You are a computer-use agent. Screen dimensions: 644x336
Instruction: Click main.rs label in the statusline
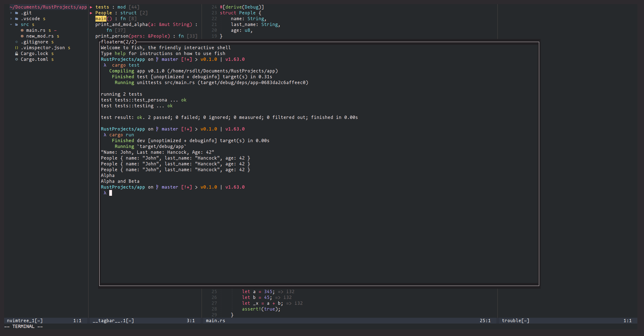coord(215,321)
